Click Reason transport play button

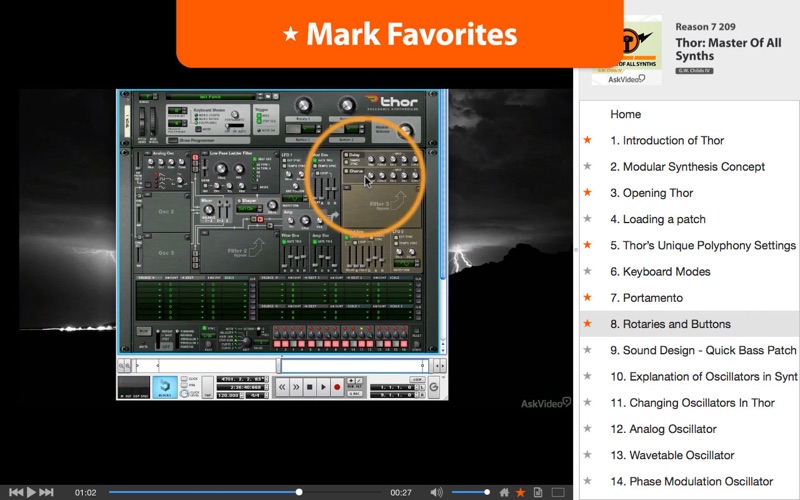coord(323,387)
